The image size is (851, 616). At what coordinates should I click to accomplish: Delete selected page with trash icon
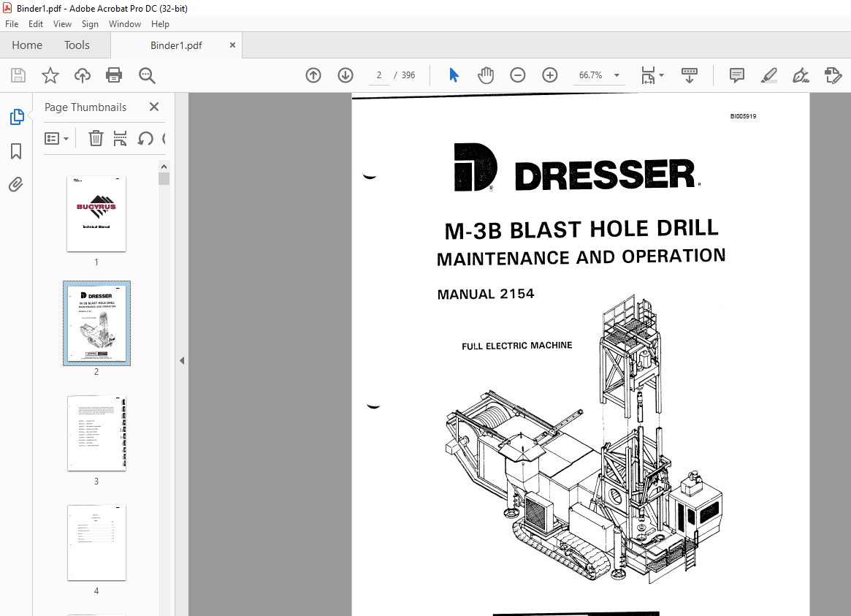[x=96, y=138]
